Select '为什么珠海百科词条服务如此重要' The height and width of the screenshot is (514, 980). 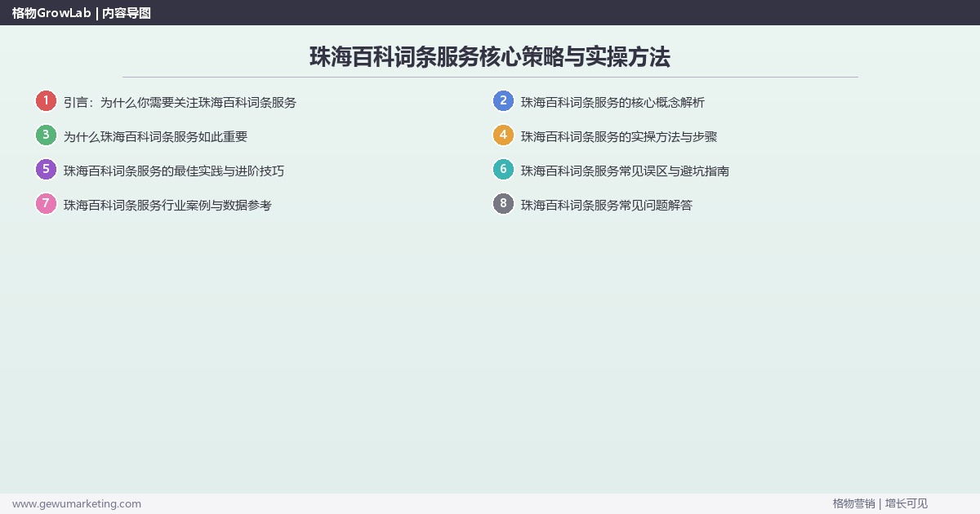[x=155, y=137]
